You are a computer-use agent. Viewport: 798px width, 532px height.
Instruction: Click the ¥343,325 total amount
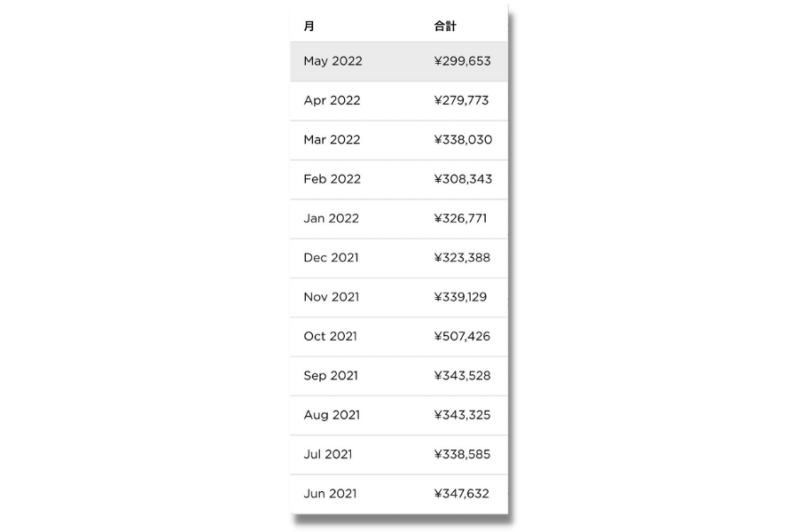(x=462, y=415)
